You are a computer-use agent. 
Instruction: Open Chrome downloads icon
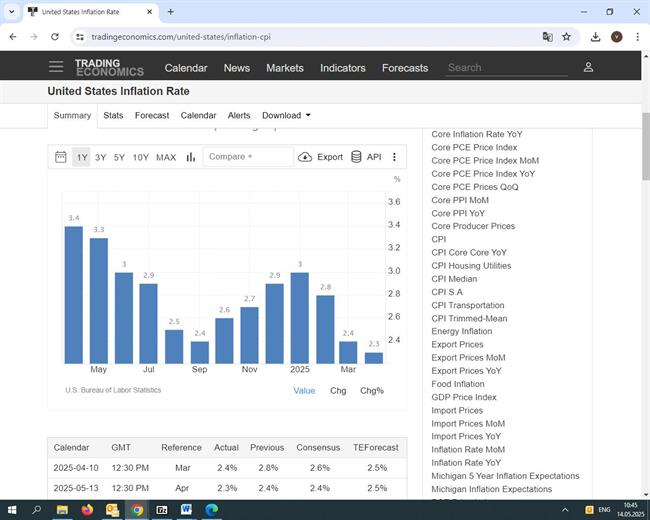pyautogui.click(x=595, y=37)
